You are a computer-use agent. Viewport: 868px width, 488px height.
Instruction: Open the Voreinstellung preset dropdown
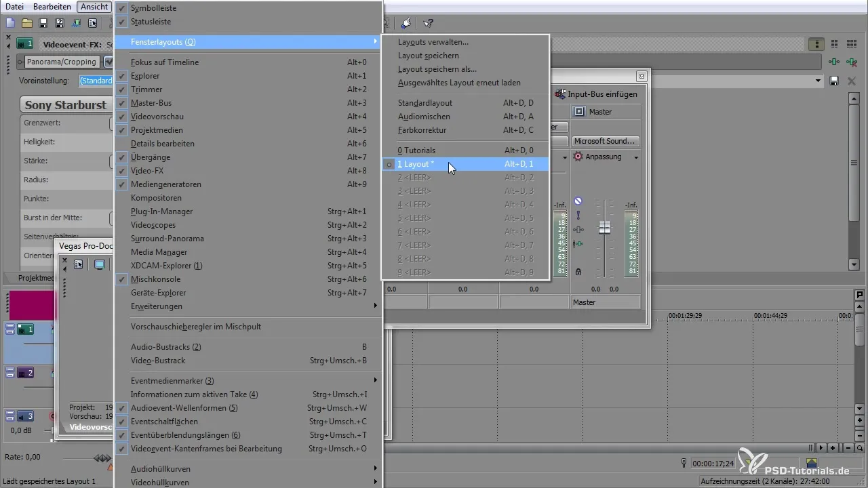click(x=818, y=81)
